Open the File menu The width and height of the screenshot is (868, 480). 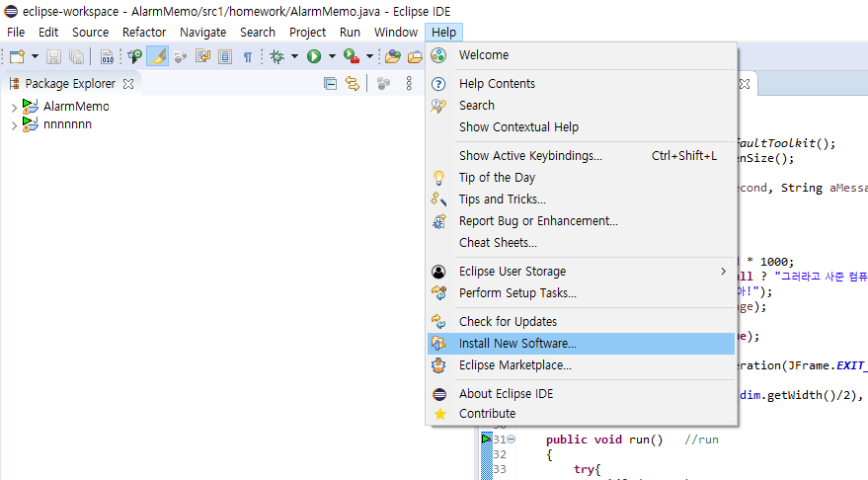pos(16,33)
